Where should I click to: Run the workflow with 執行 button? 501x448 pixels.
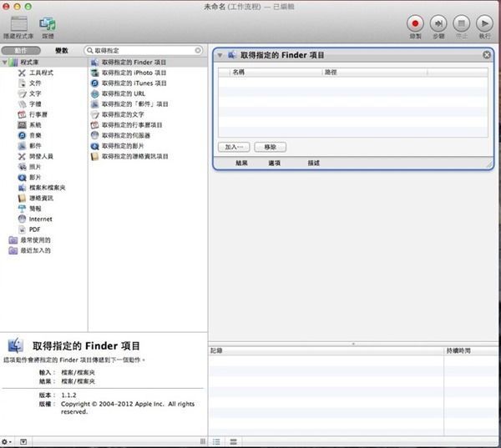[x=484, y=24]
